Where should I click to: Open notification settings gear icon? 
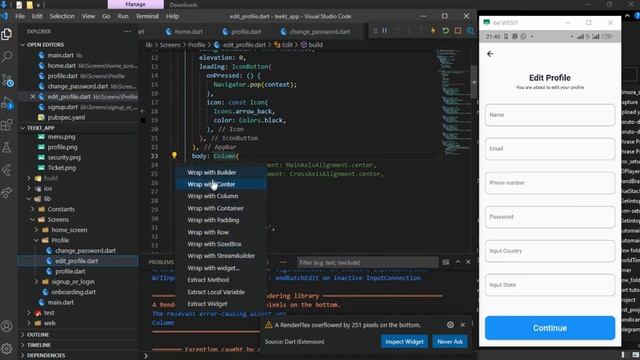pos(450,325)
